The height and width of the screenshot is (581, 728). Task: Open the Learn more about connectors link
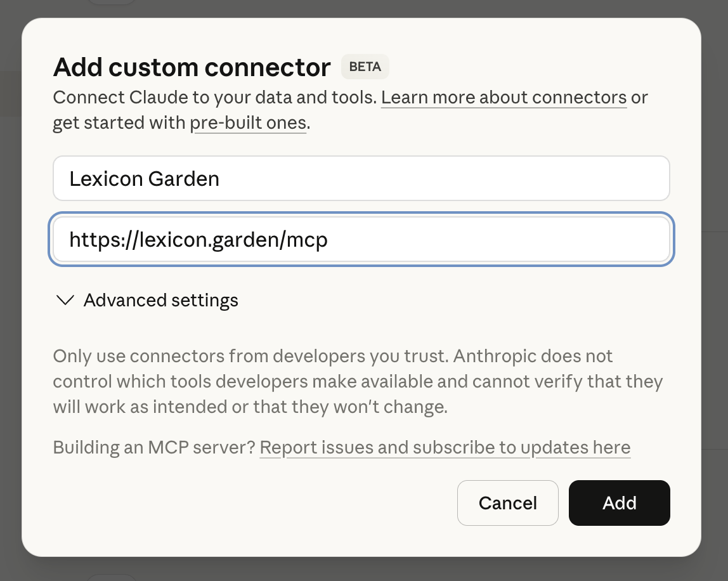click(504, 98)
